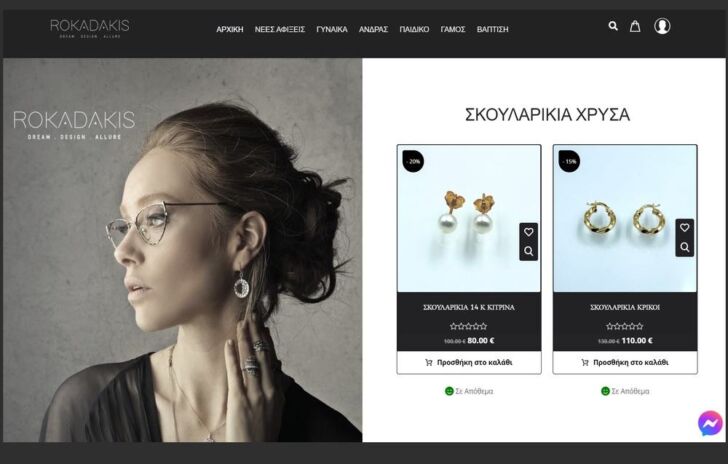Open the search magnifier in header
728x464 pixels.
613,26
